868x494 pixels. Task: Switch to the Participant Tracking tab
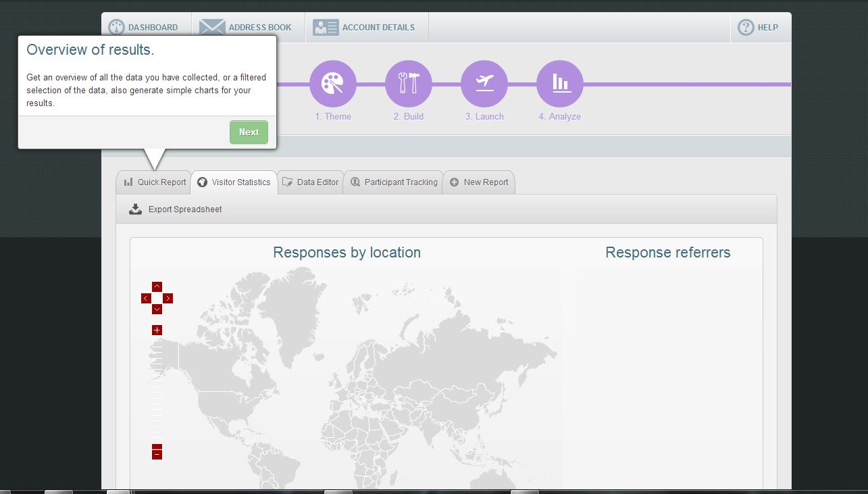[x=393, y=182]
